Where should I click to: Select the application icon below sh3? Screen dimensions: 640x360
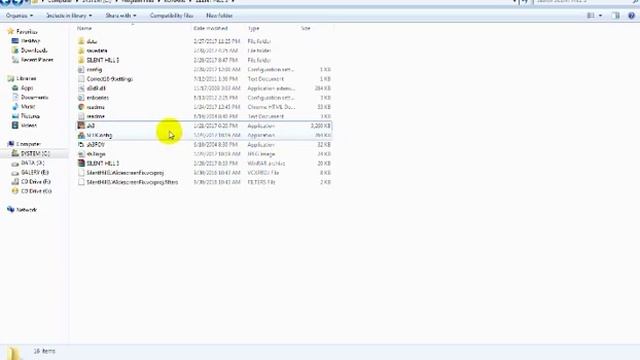(81, 135)
